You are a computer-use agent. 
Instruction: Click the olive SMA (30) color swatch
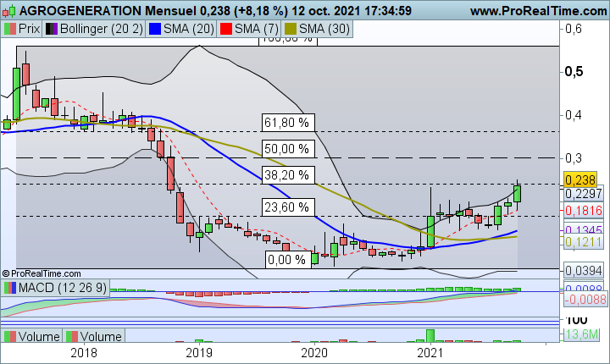[x=291, y=29]
